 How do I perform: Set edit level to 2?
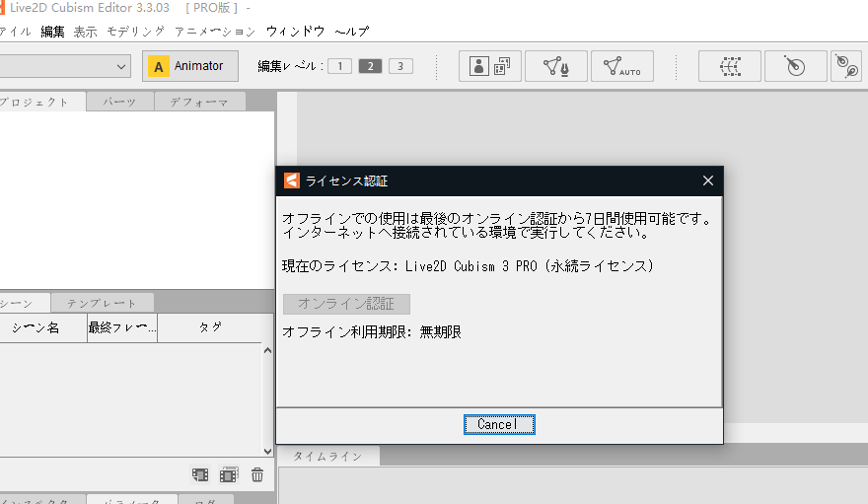(x=370, y=66)
